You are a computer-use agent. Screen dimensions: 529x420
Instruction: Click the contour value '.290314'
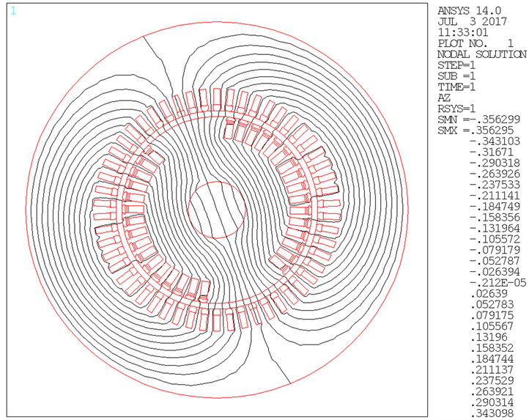point(492,402)
